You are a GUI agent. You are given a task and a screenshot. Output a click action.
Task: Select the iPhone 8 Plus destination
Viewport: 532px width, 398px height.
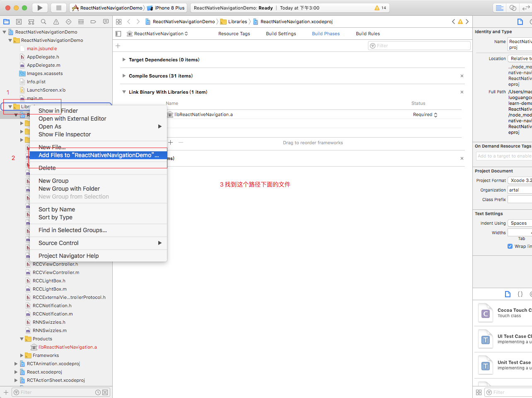[166, 8]
